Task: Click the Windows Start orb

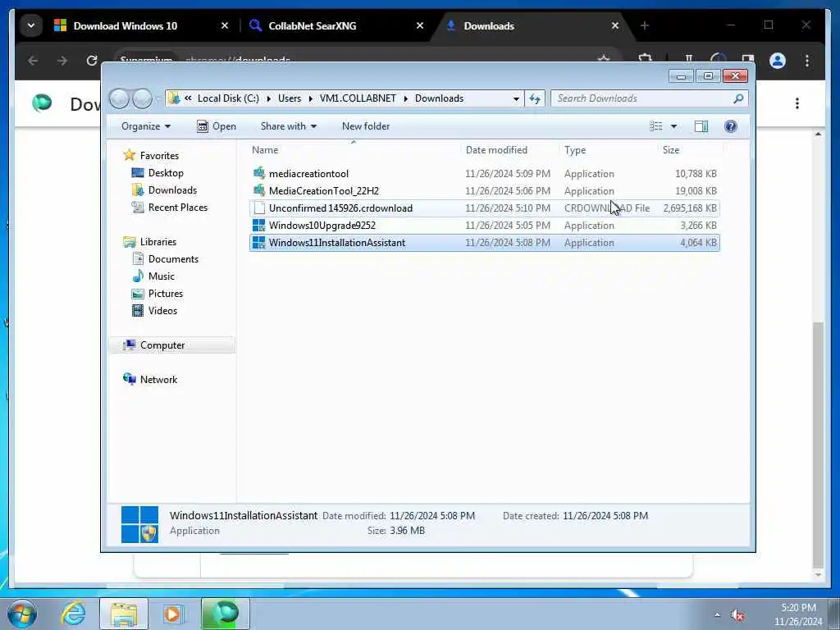Action: coord(22,614)
